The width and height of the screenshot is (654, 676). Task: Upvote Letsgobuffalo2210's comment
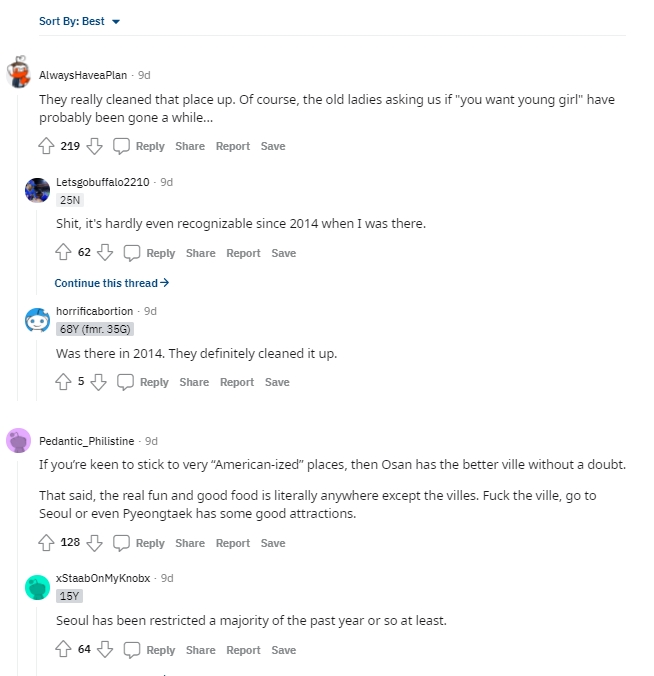coord(63,252)
